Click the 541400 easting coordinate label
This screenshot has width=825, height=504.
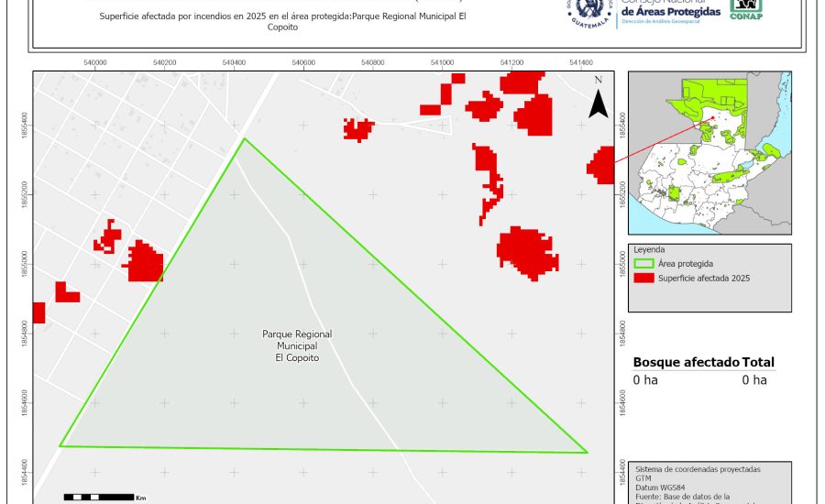point(580,62)
